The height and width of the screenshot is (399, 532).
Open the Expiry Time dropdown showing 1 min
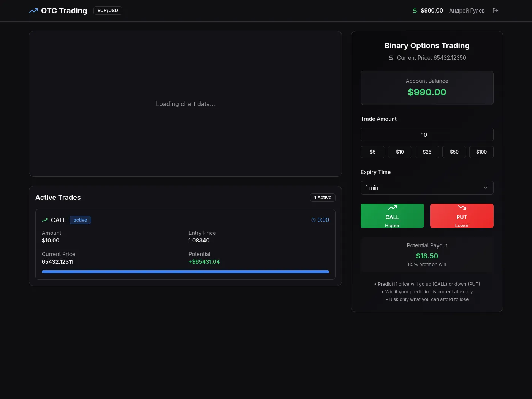click(427, 188)
